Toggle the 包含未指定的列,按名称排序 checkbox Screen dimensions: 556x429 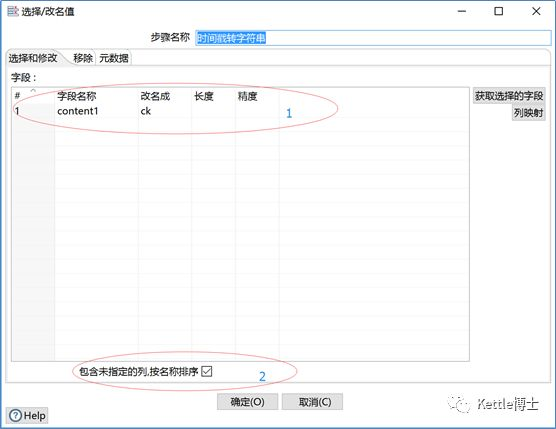coord(206,372)
